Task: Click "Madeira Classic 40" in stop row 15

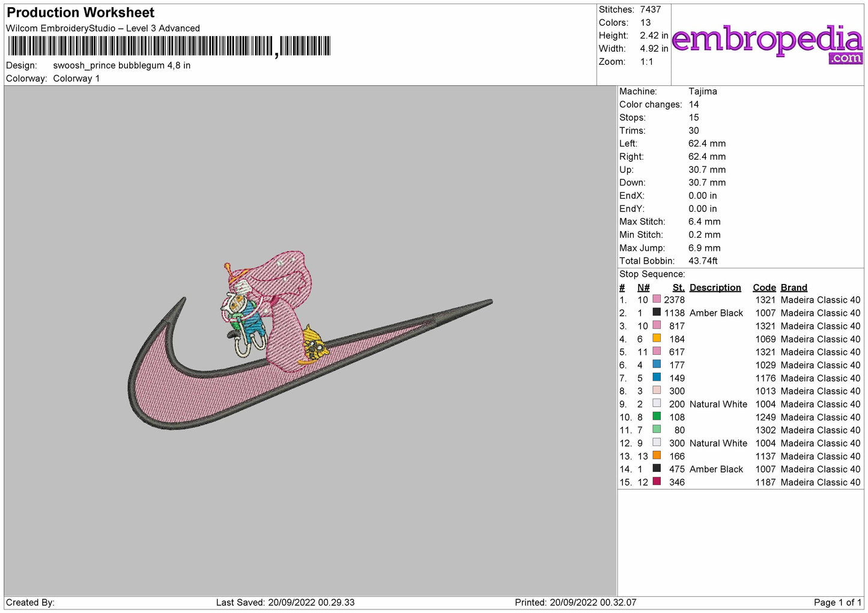Action: point(821,483)
